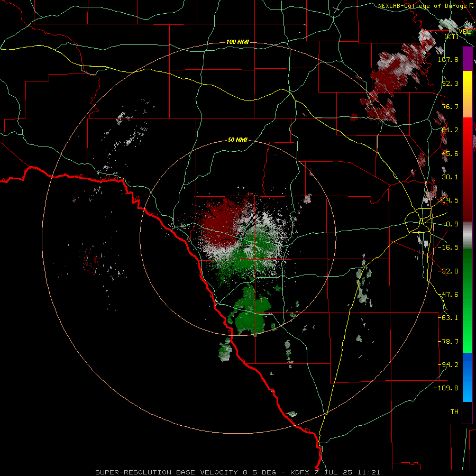Click the -47.6 velocity scale value
Screen dimensions: 476x476
pos(448,295)
